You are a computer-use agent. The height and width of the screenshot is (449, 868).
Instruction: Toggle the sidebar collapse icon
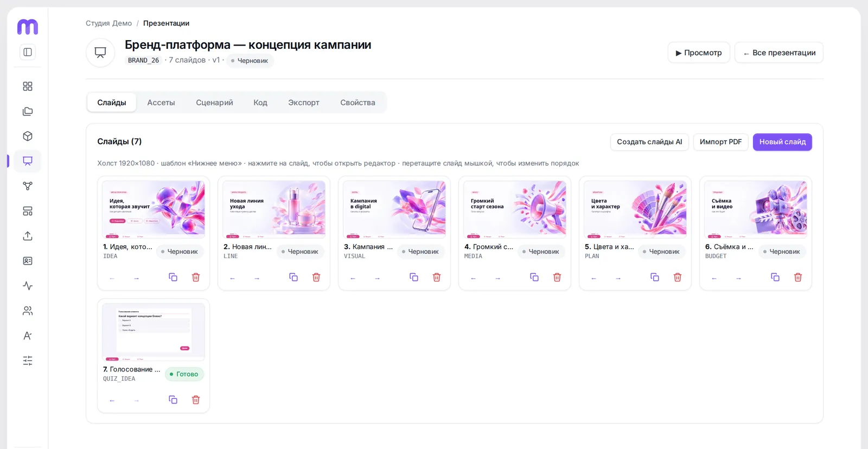pyautogui.click(x=28, y=52)
